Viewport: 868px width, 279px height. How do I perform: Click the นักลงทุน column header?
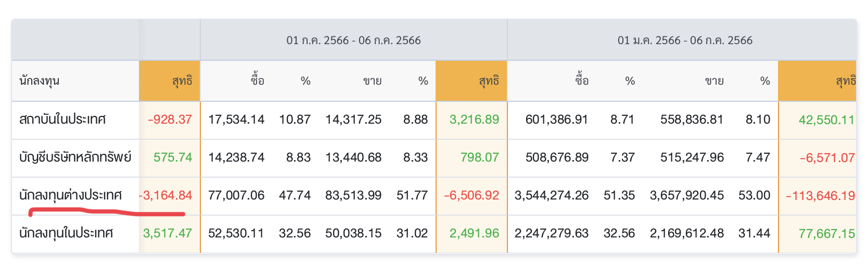coord(40,81)
